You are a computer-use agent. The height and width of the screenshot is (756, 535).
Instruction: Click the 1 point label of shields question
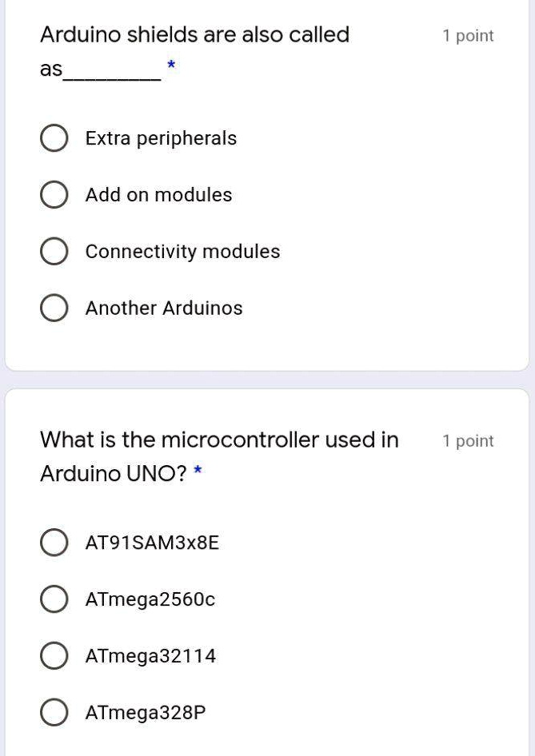coord(468,36)
